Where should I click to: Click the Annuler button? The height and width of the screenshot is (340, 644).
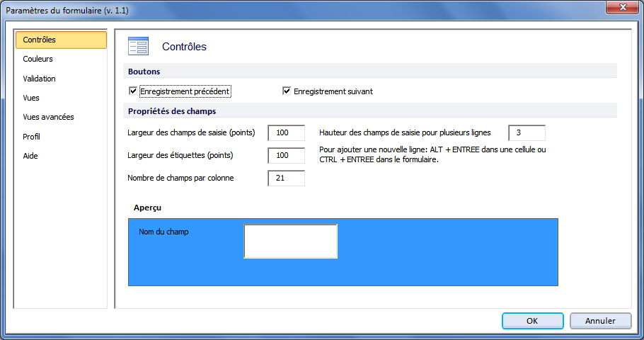[600, 321]
